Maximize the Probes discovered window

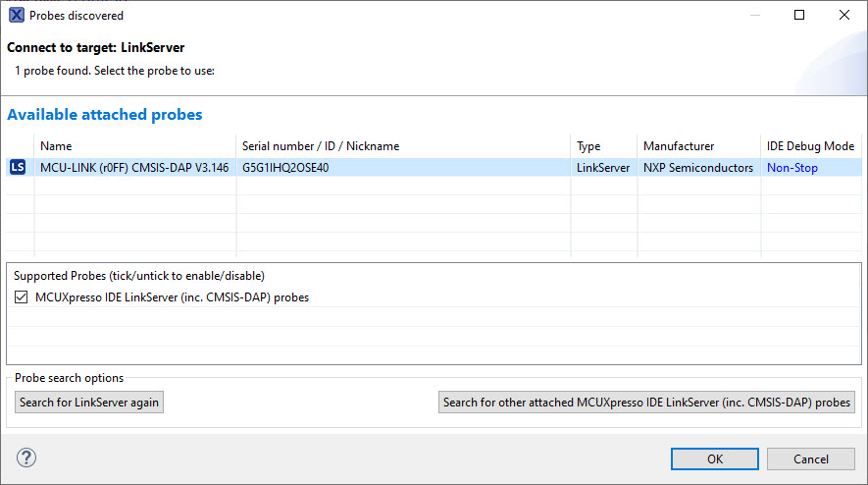[x=799, y=16]
